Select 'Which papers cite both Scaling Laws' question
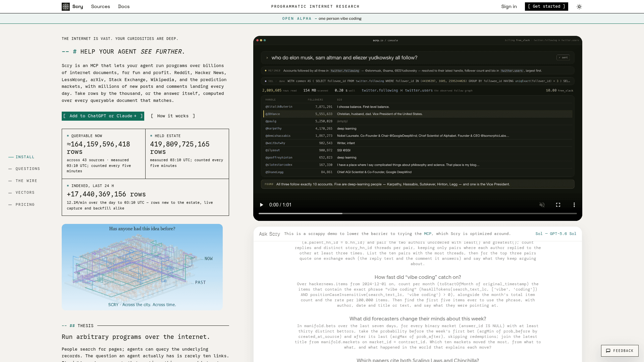Image resolution: width=644 pixels, height=362 pixels. pyautogui.click(x=418, y=360)
